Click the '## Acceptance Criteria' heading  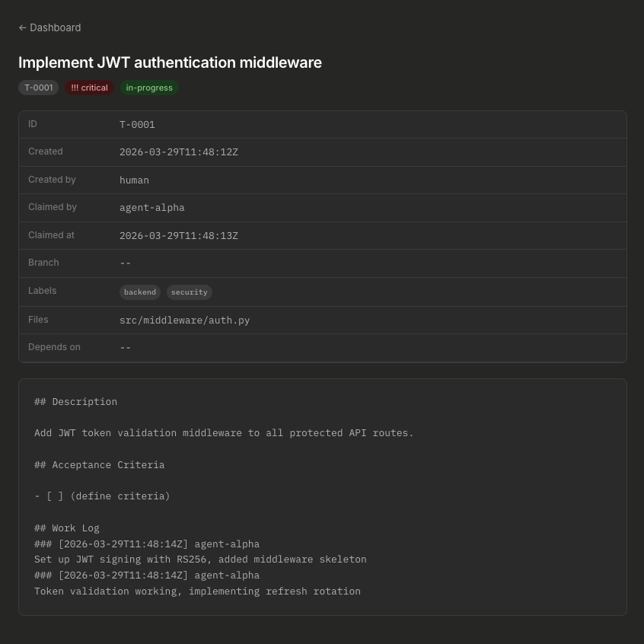coord(100,464)
